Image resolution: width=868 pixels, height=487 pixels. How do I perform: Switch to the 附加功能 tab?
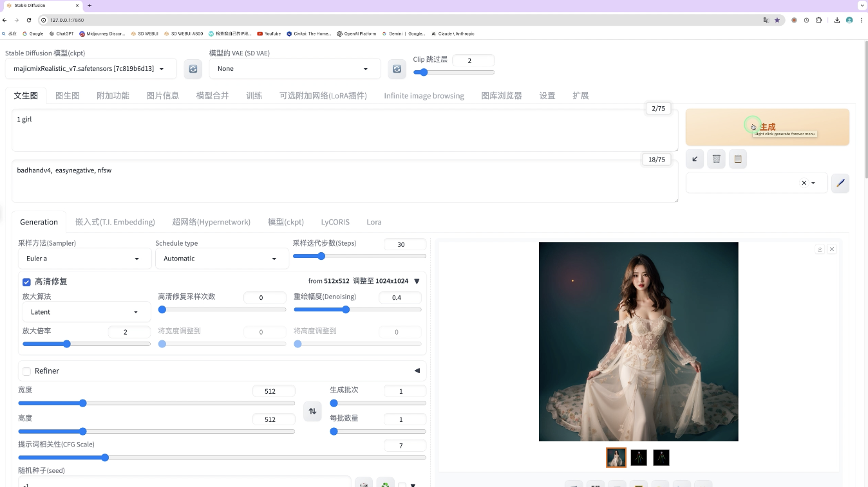pyautogui.click(x=113, y=95)
